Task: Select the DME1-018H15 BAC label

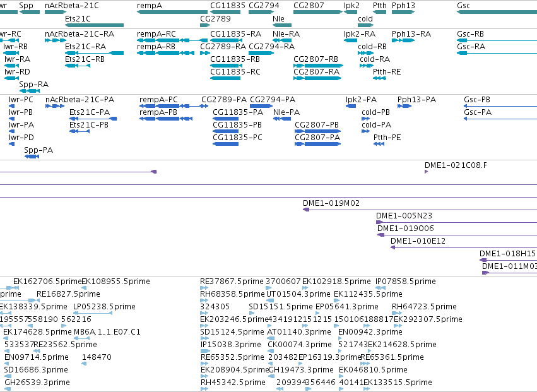Action: click(x=507, y=254)
